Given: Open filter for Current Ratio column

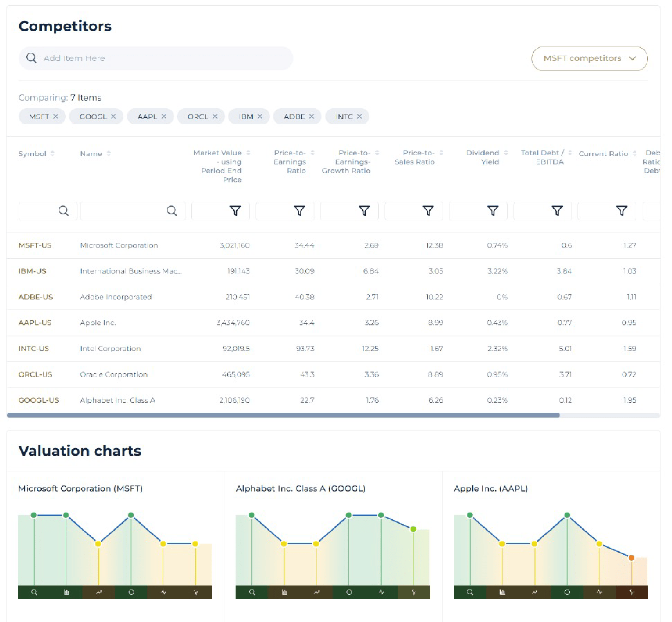Looking at the screenshot, I should click(x=622, y=211).
